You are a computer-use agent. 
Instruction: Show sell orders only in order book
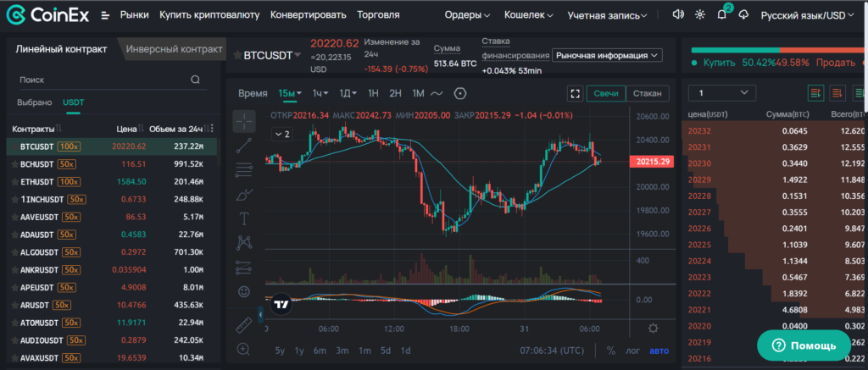pyautogui.click(x=837, y=93)
